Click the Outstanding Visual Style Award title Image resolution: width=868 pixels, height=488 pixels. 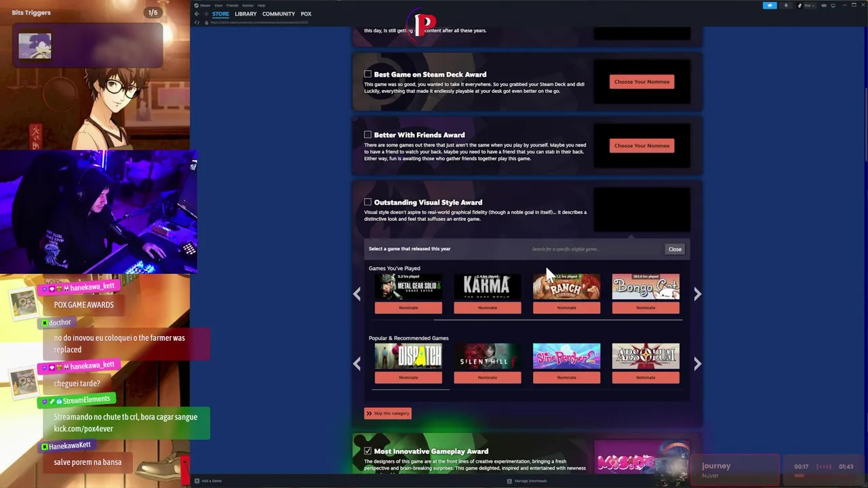428,202
